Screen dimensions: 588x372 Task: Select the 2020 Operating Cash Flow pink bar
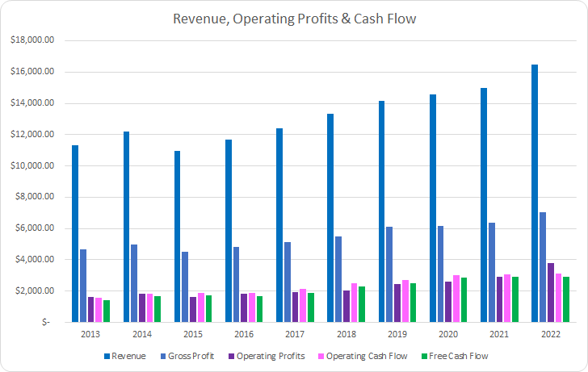[x=456, y=299]
